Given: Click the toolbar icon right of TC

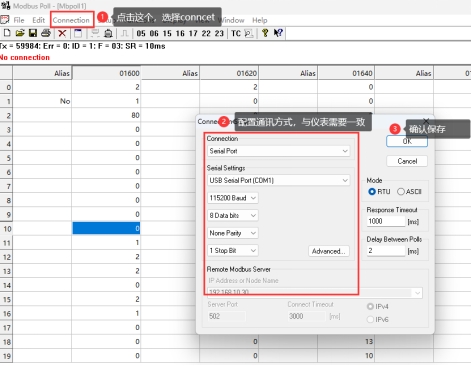Looking at the screenshot, I should click(249, 33).
